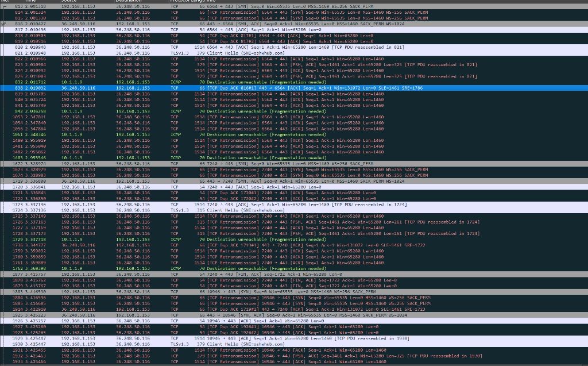Sort by the Destination column header
588x366 pixels.
125,1
